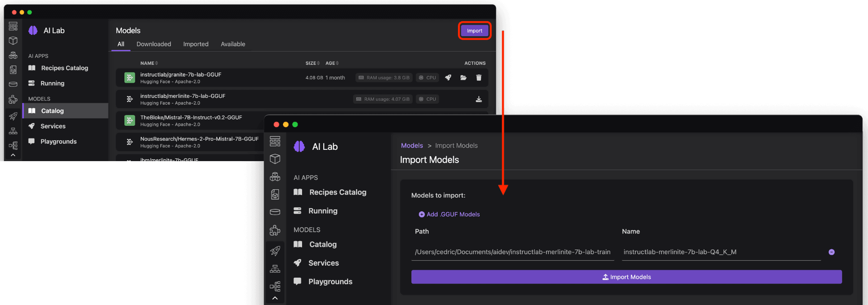This screenshot has height=305, width=868.
Task: Remove the model entry using the minus icon
Action: [x=831, y=252]
